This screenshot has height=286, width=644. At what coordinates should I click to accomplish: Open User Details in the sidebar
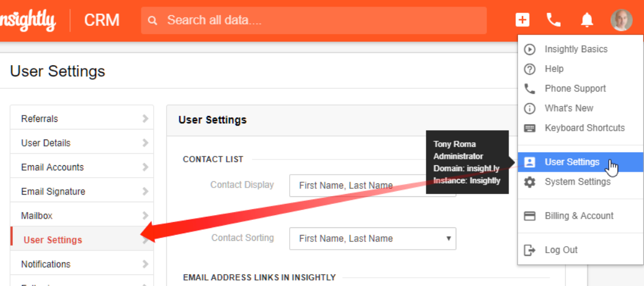[82, 143]
